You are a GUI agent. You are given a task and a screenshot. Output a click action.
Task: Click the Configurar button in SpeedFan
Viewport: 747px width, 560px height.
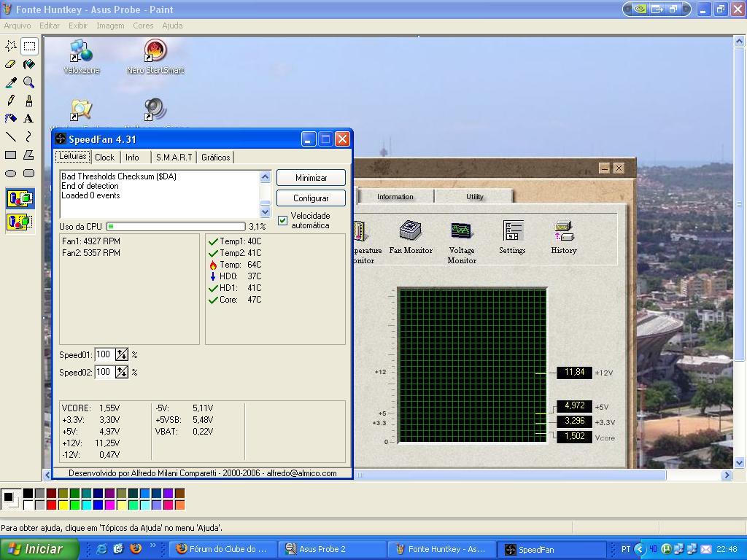point(311,198)
